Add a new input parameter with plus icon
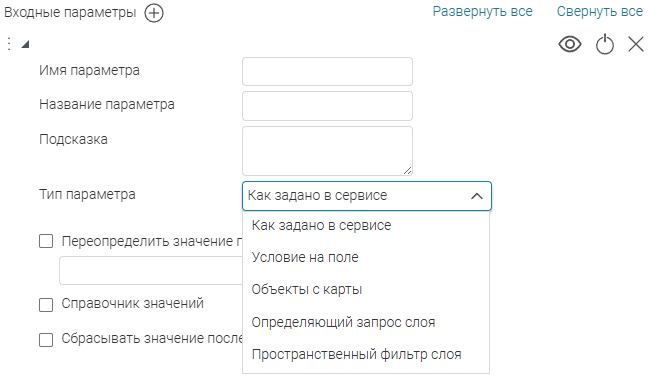This screenshot has height=377, width=649. point(154,13)
